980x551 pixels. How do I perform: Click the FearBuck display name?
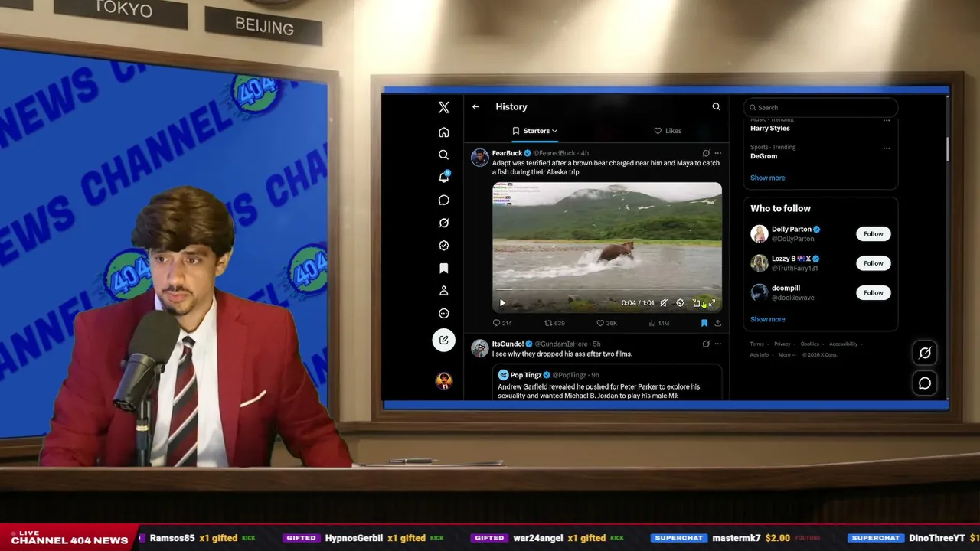507,153
